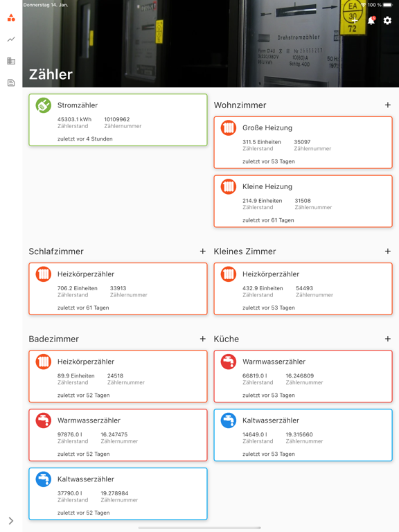Click meter number 31508
This screenshot has height=532, width=399.
point(303,201)
